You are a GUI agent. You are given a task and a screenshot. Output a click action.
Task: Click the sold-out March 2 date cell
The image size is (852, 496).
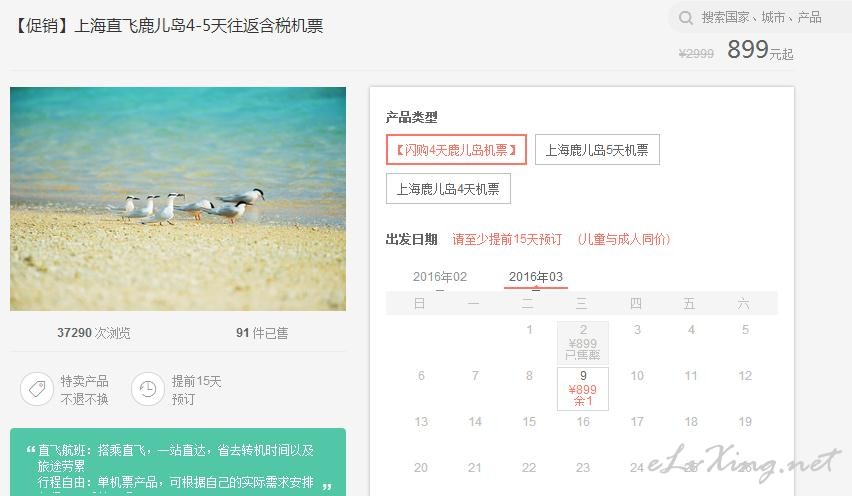pyautogui.click(x=583, y=342)
